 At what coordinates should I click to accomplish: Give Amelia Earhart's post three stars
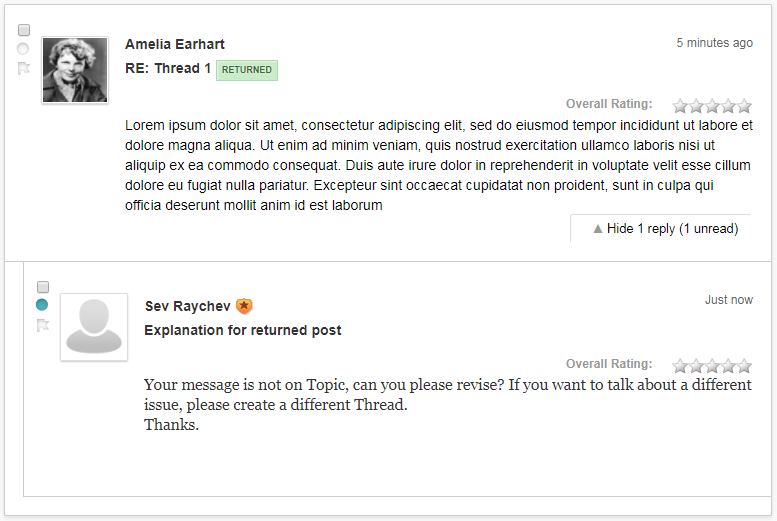(x=712, y=106)
